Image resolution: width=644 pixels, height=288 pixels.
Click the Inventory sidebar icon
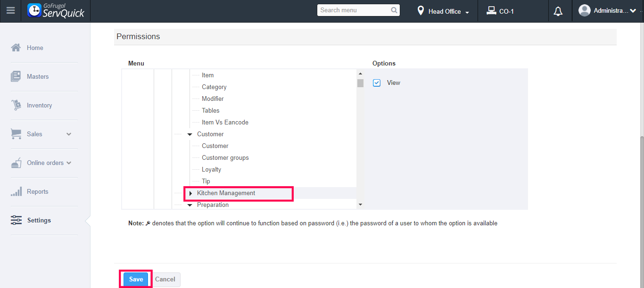point(16,105)
